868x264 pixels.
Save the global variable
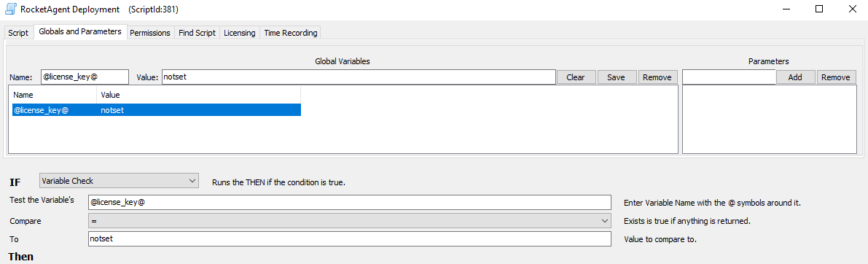pyautogui.click(x=616, y=77)
